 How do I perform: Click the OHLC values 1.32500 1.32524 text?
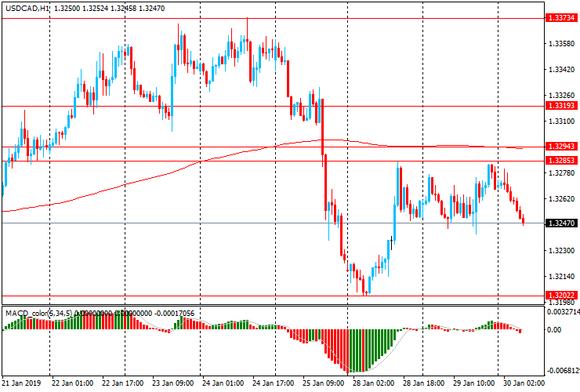82,8
